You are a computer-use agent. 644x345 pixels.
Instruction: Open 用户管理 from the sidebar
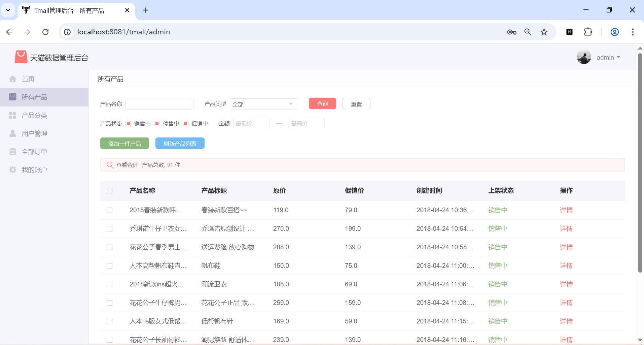pos(44,133)
